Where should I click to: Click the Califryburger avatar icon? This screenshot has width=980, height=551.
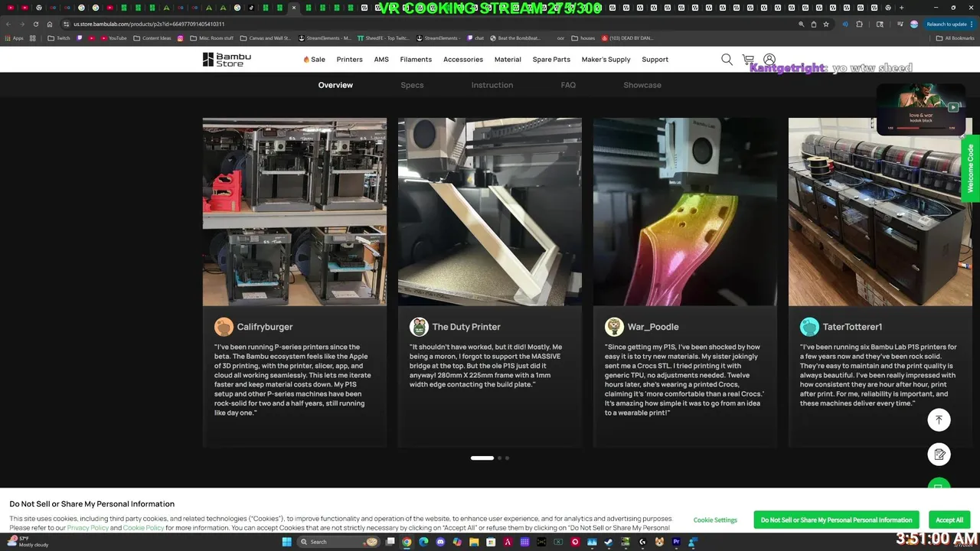coord(224,327)
